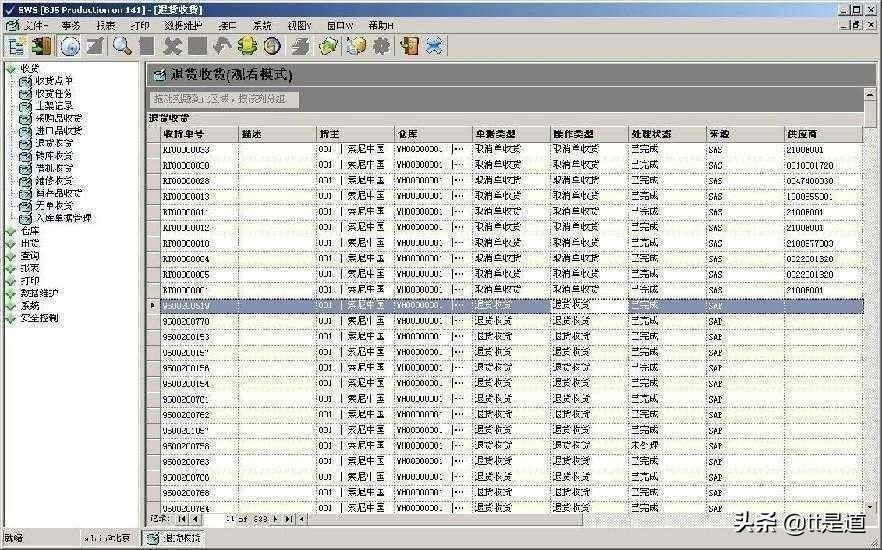Click the vertical scrollbar up arrow
Viewport: 882px width, 550px height.
(x=870, y=94)
